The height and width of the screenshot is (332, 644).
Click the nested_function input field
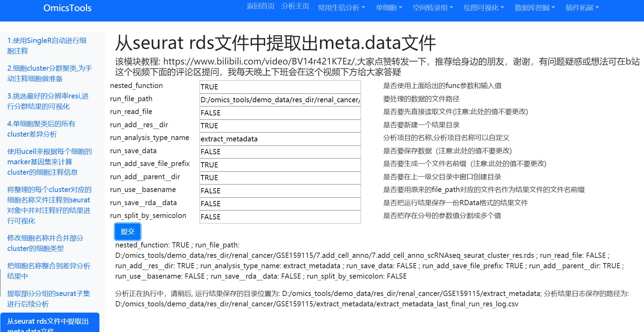tap(280, 87)
